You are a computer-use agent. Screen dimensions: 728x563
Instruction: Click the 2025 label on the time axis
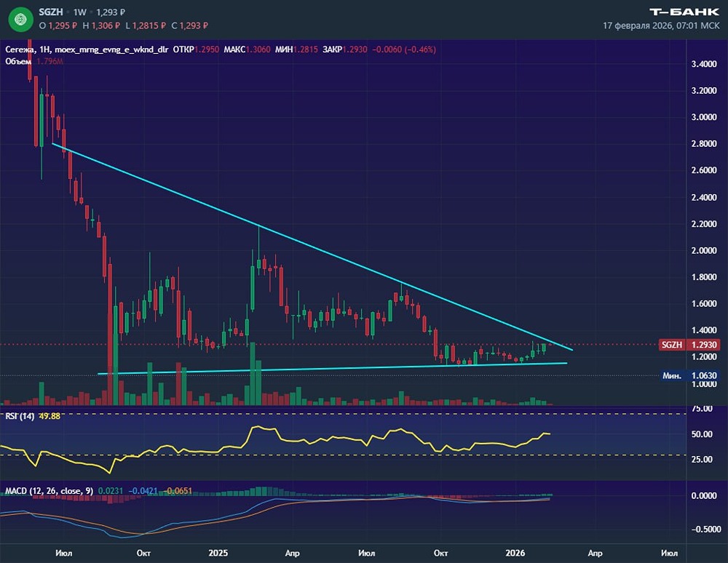click(x=218, y=553)
